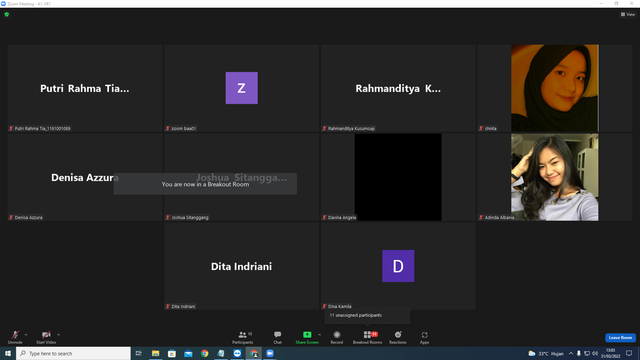
Task: Click the purple Z avatar
Action: (242, 88)
